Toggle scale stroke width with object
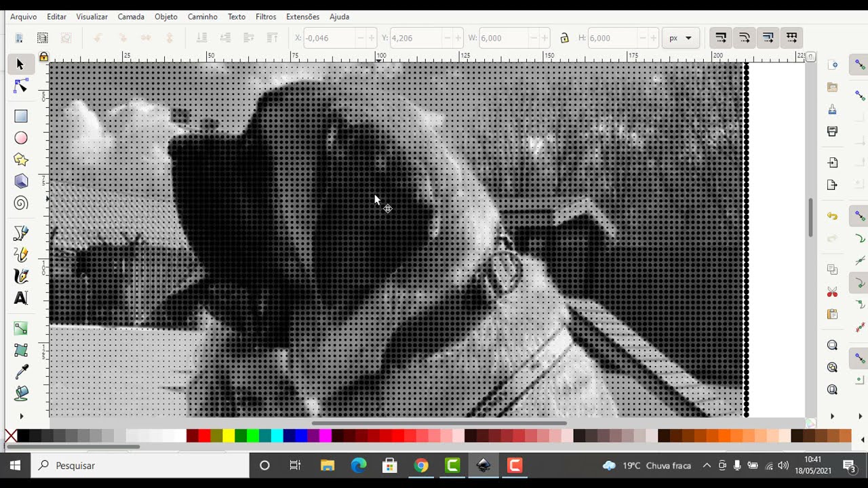The image size is (868, 488). (721, 38)
